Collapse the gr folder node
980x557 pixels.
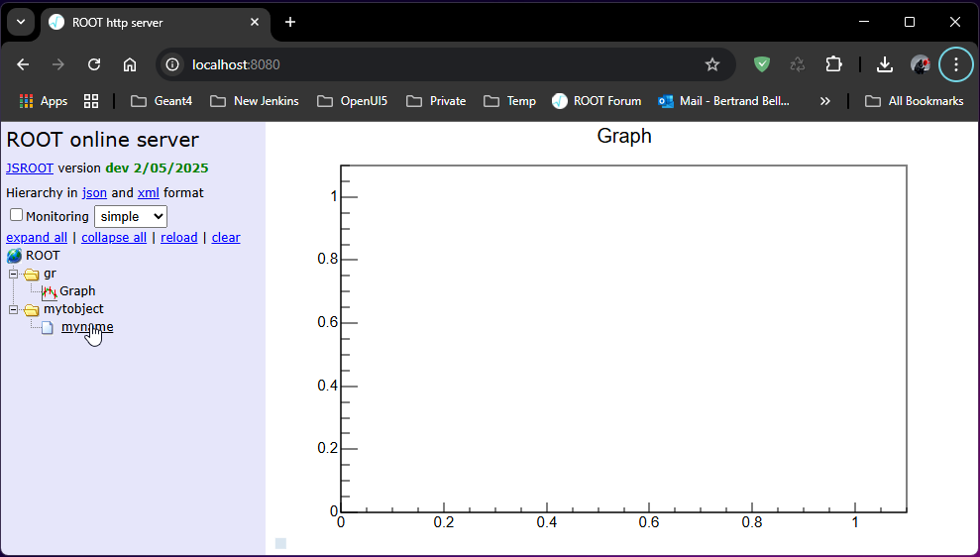coord(14,274)
